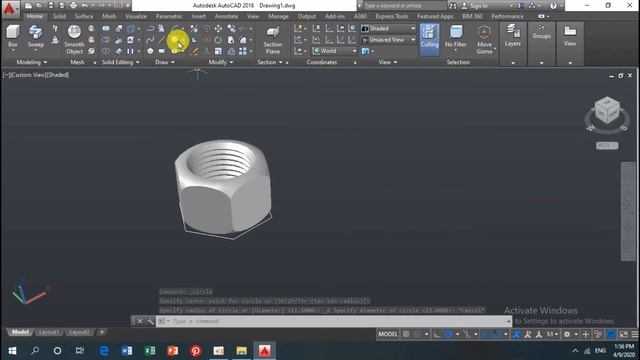Switch to the Solid ribbon tab
The width and height of the screenshot is (640, 360).
click(x=59, y=16)
